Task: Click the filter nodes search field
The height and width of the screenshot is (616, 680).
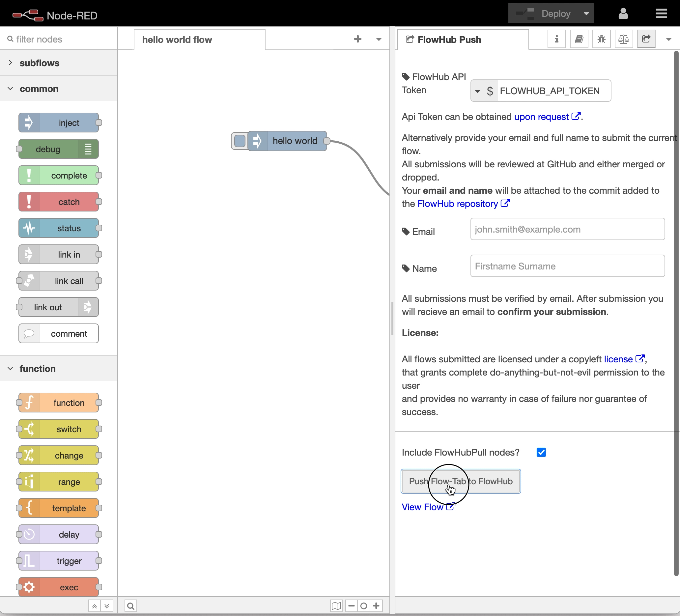Action: coord(59,39)
